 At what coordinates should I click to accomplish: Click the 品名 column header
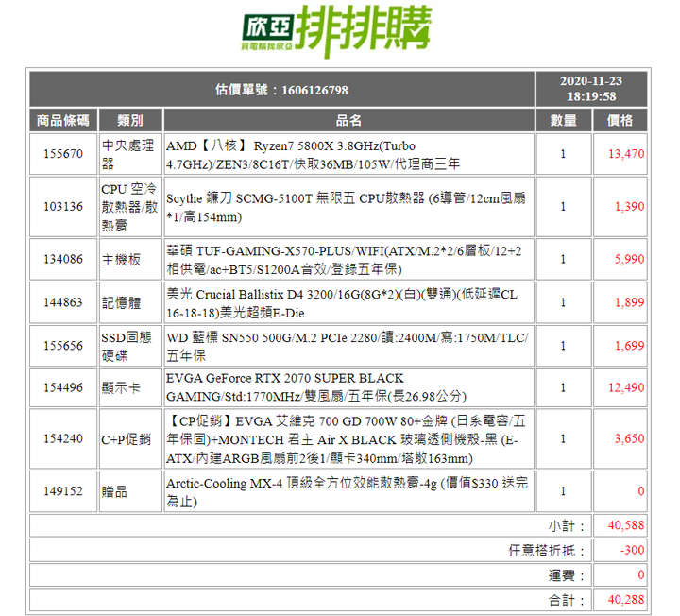tap(348, 120)
